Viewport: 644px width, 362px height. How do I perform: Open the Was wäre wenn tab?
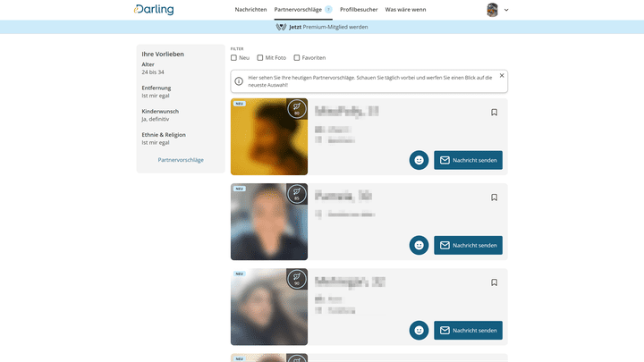405,10
